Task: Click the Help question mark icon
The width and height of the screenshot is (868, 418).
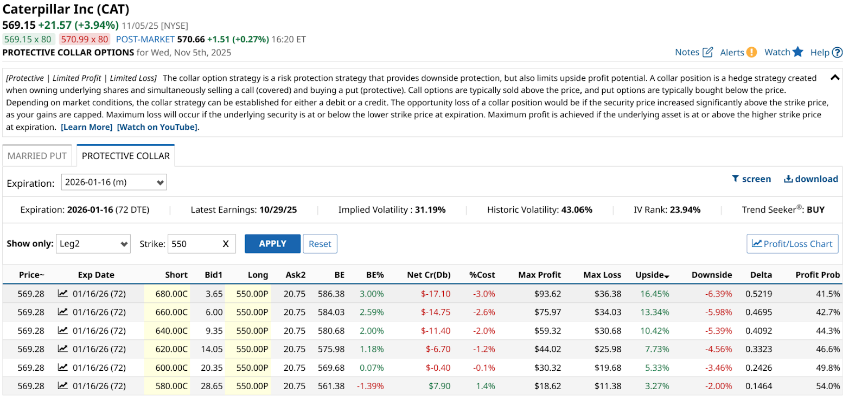Action: [837, 53]
